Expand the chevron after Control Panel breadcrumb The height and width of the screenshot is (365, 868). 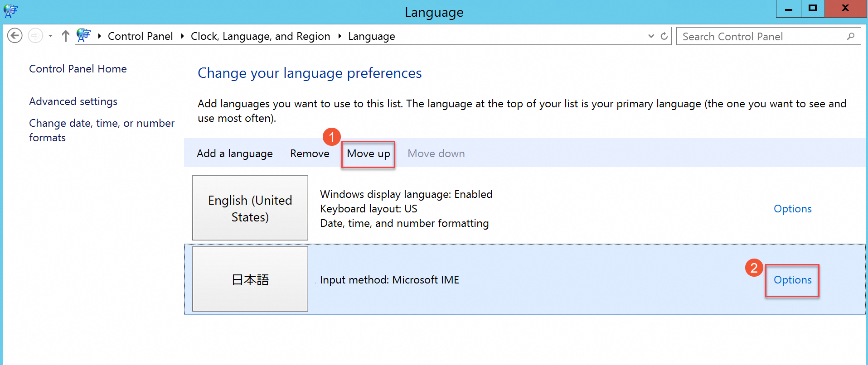click(182, 36)
